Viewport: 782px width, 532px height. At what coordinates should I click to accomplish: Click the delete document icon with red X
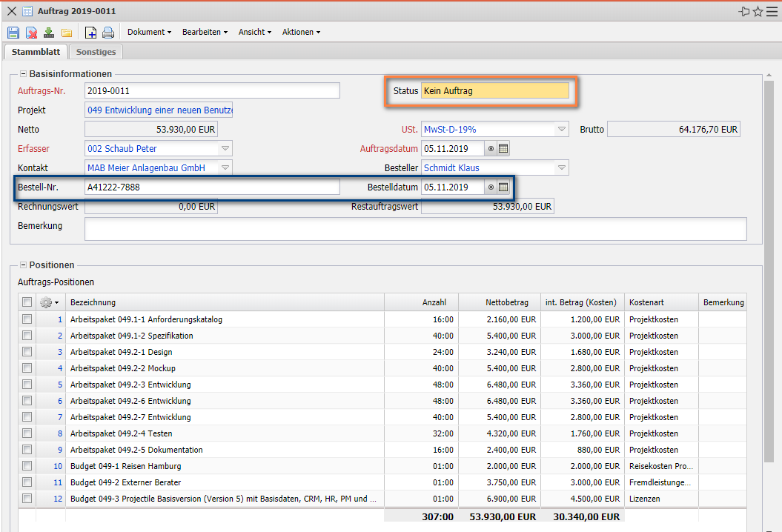pyautogui.click(x=31, y=33)
